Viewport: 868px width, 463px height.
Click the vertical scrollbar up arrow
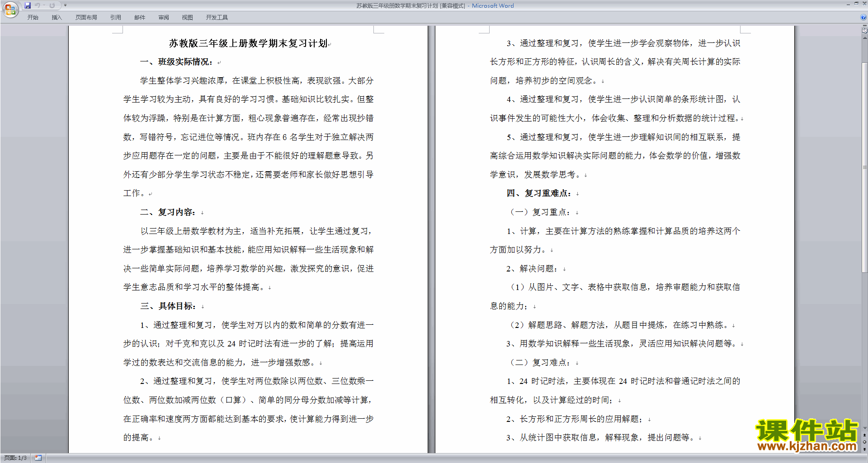point(865,37)
